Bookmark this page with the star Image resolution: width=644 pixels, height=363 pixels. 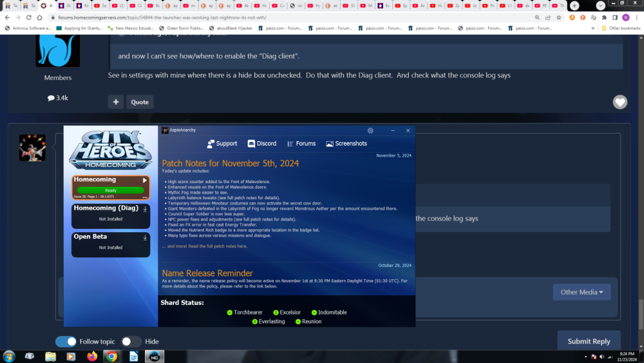point(558,17)
